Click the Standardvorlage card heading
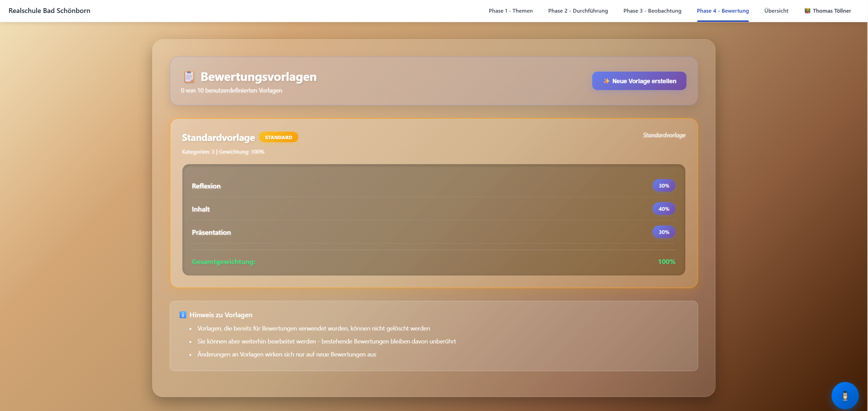 coord(218,138)
